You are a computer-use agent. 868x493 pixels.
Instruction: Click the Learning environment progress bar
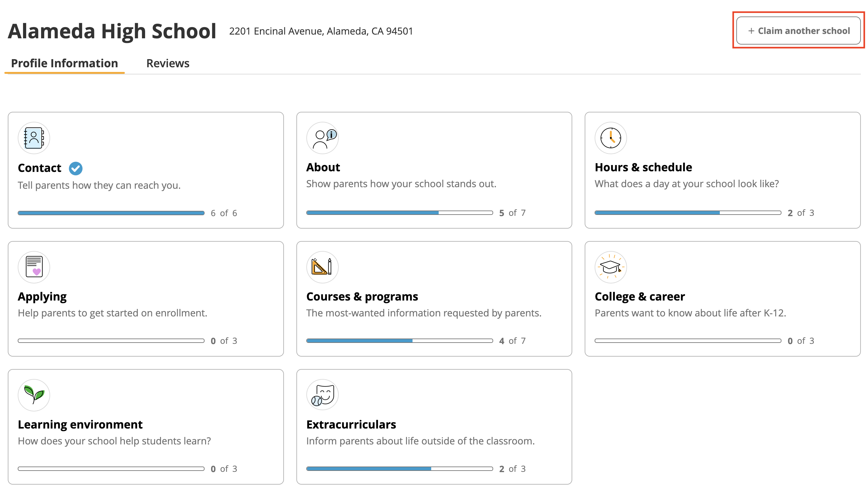click(111, 469)
